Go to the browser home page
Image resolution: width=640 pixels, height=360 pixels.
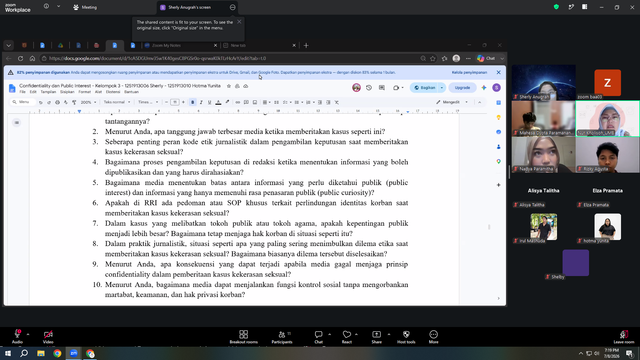32,58
